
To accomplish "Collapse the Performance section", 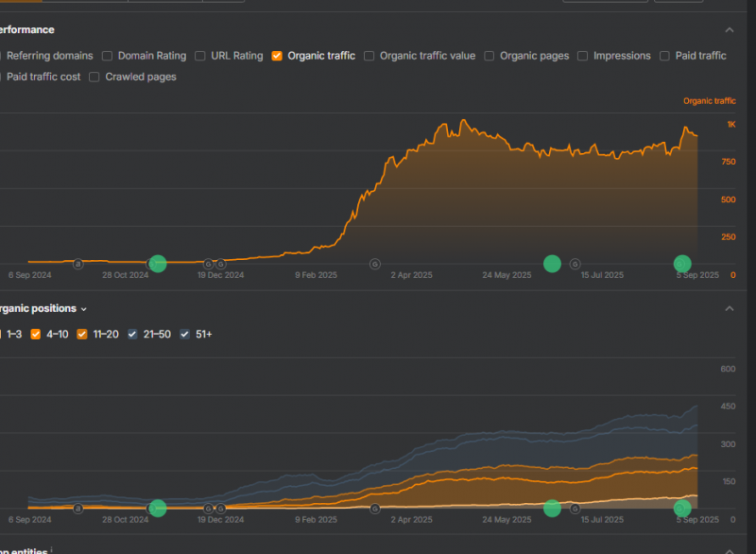I will pyautogui.click(x=729, y=30).
